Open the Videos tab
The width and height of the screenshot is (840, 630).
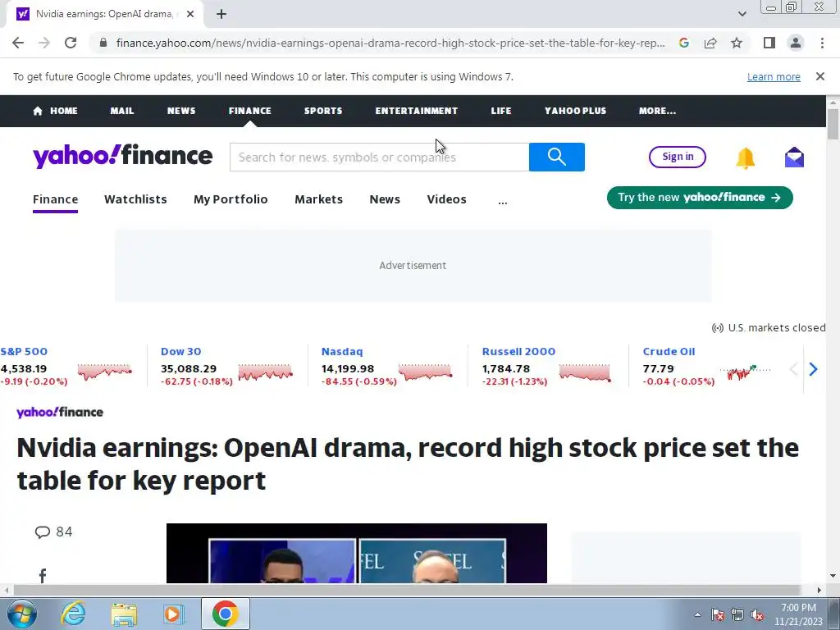point(446,199)
